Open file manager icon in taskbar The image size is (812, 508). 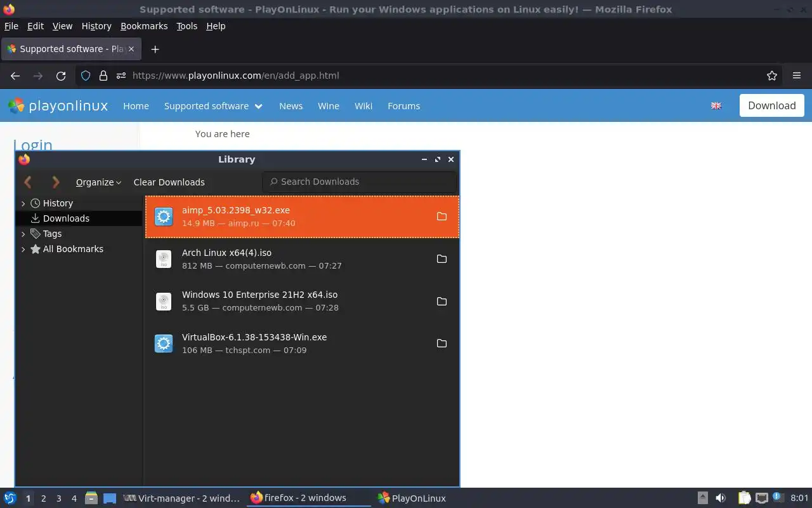pos(91,498)
